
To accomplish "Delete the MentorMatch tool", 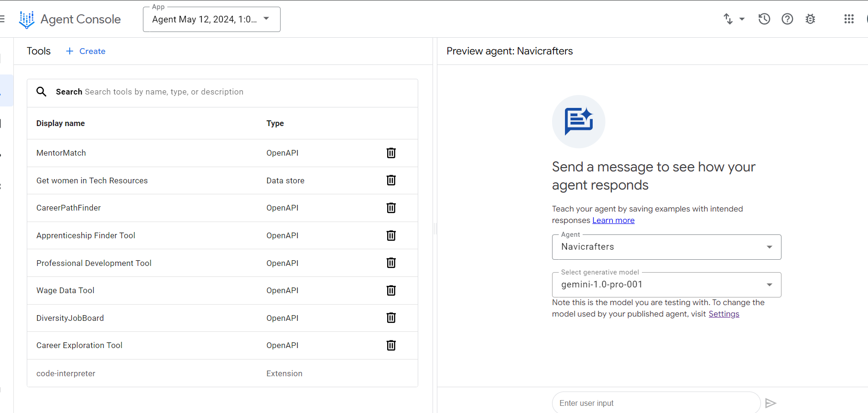I will coord(391,153).
